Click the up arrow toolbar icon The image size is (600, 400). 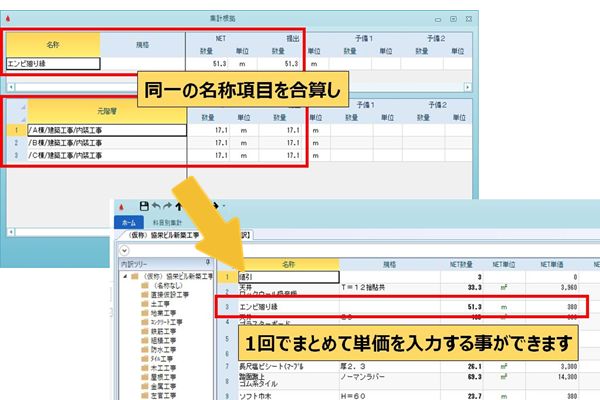pos(178,206)
